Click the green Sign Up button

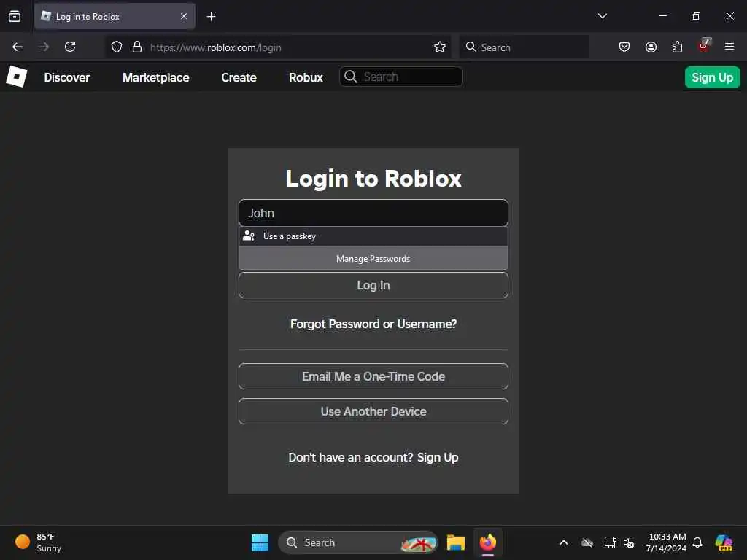click(712, 77)
